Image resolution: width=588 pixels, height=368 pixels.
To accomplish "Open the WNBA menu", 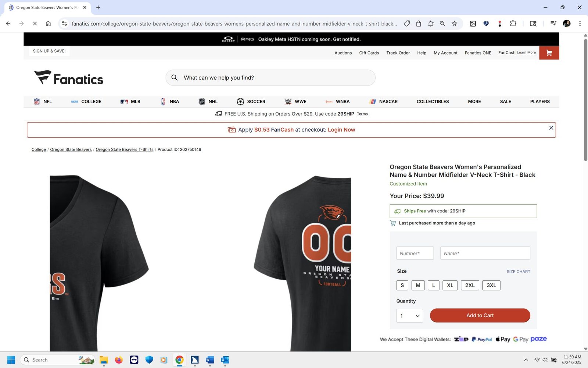I will coord(337,102).
